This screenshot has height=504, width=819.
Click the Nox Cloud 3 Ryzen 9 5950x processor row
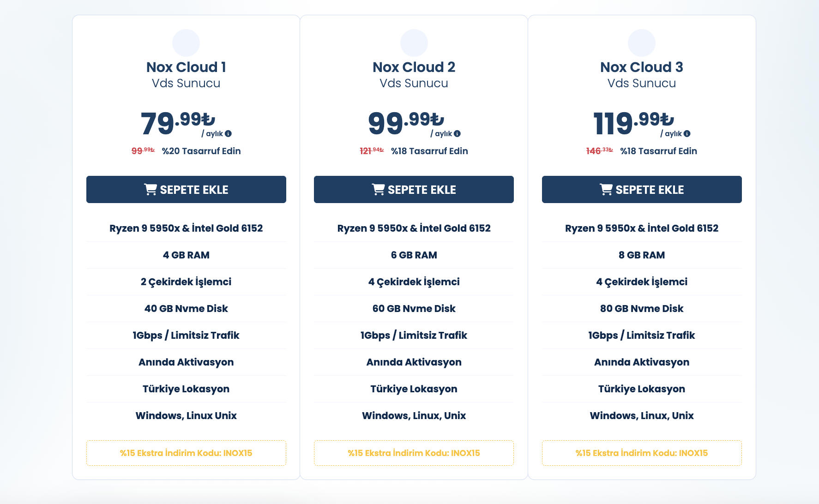(642, 228)
